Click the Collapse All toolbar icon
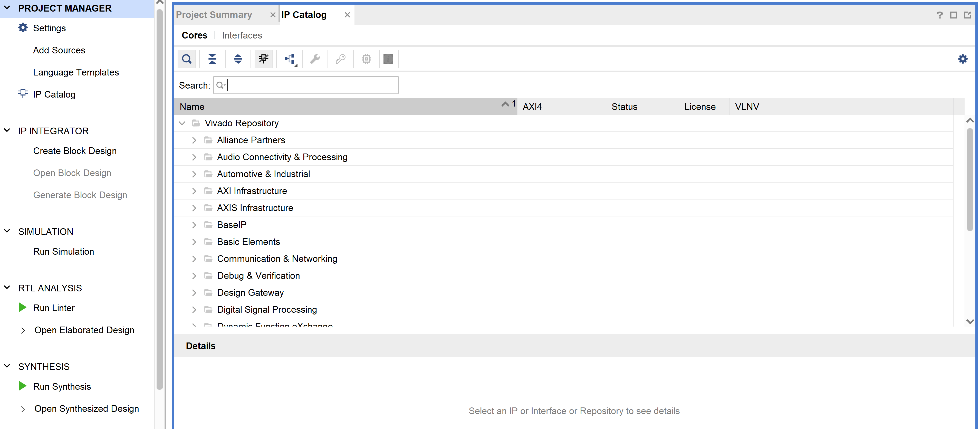This screenshot has height=429, width=980. tap(212, 59)
